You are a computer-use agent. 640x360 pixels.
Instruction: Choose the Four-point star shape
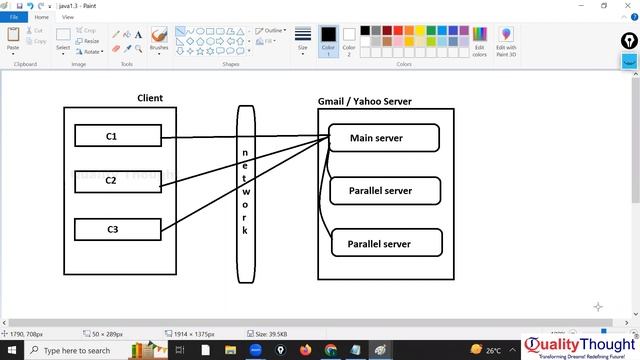click(190, 51)
